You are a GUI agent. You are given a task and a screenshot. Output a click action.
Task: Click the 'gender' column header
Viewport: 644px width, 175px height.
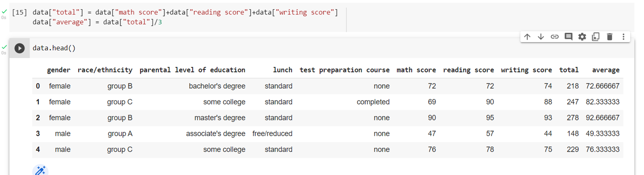point(59,70)
